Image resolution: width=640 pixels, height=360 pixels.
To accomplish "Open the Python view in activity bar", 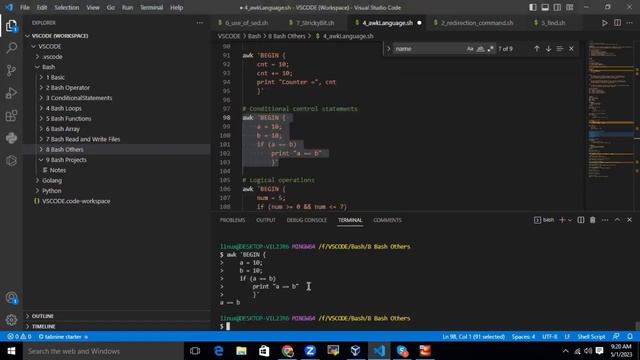I will click(11, 138).
